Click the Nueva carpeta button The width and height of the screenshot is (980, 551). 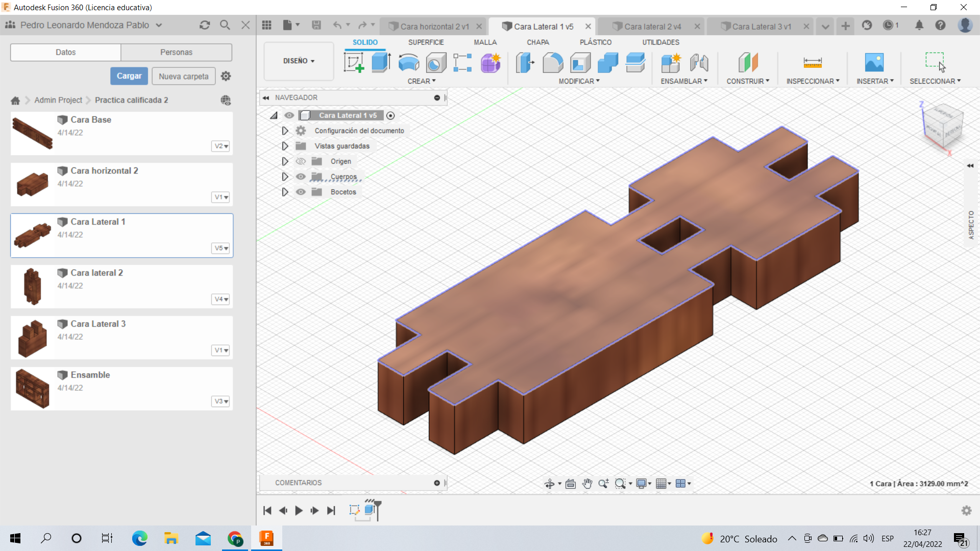[183, 76]
